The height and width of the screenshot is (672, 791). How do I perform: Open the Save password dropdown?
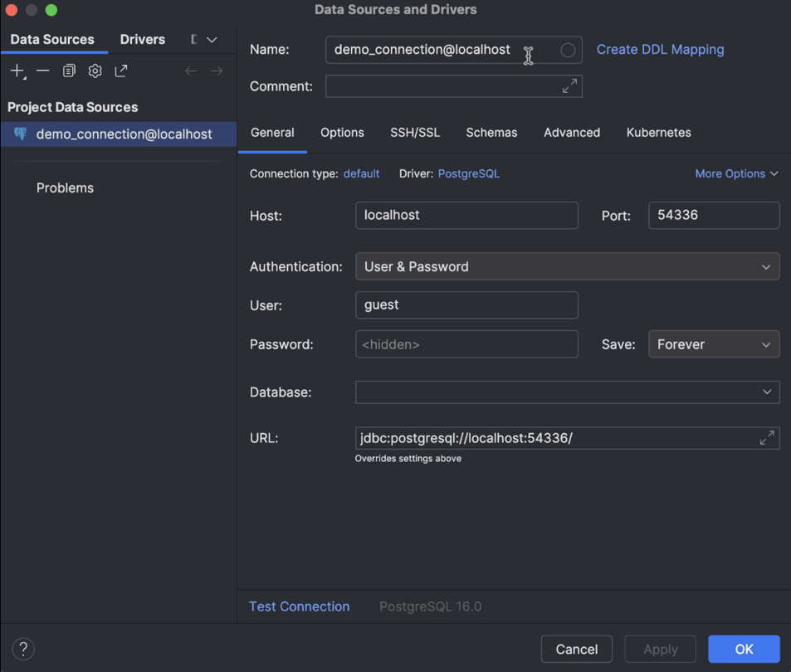[x=714, y=344]
